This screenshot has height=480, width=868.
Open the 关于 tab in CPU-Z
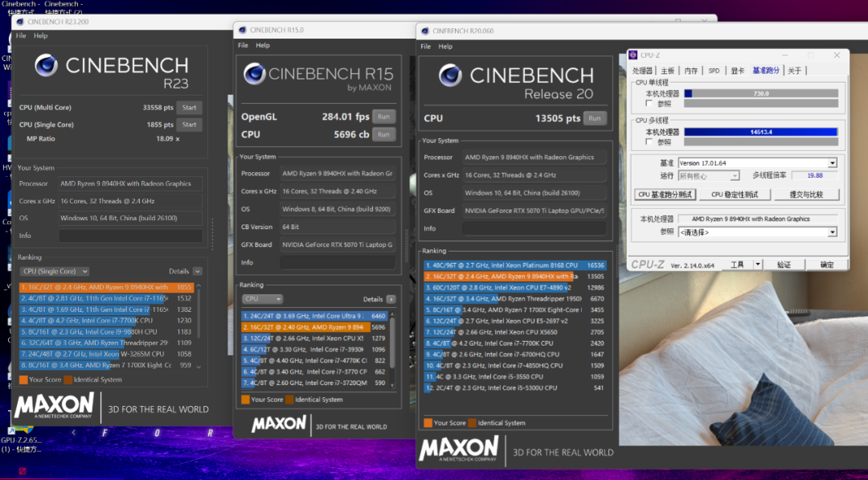click(x=794, y=71)
